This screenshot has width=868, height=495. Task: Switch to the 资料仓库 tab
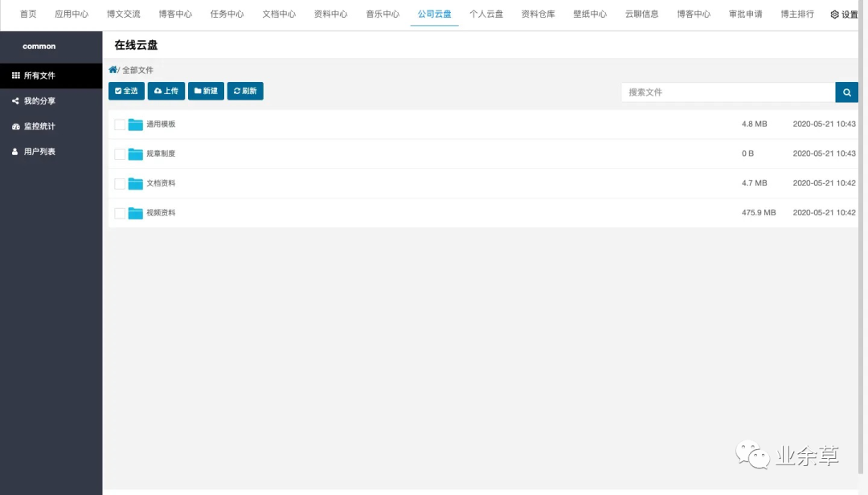coord(538,14)
